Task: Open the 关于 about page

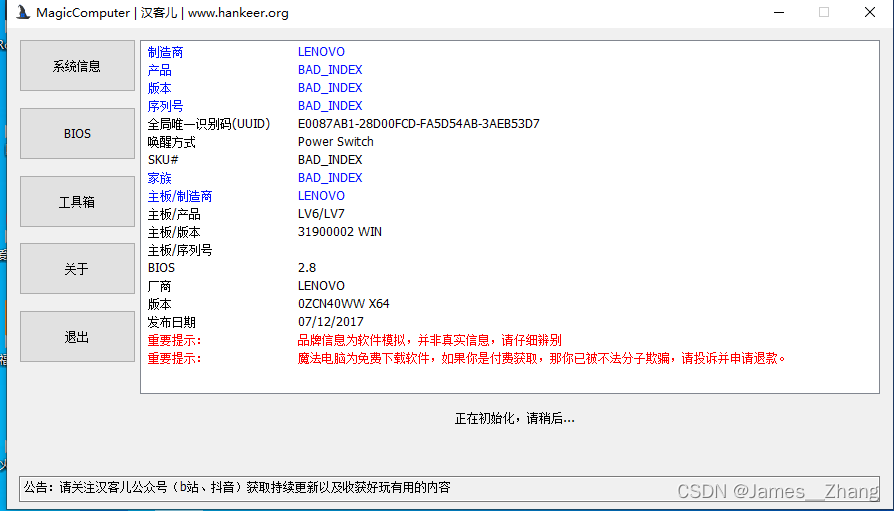Action: [x=78, y=269]
